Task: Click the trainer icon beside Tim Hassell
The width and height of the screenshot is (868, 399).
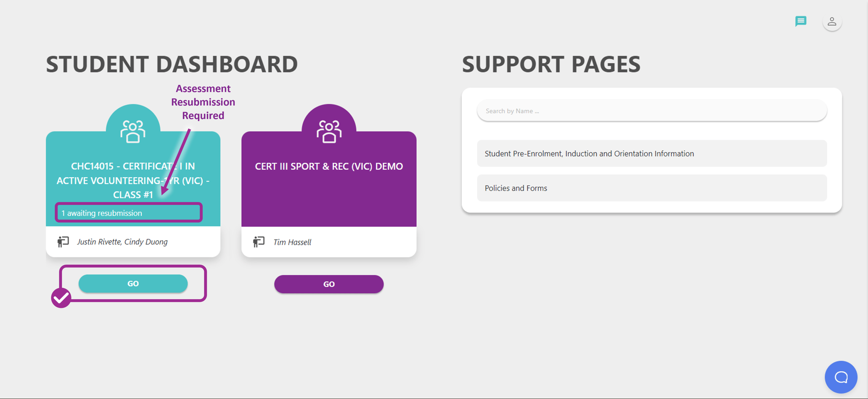Action: (259, 242)
